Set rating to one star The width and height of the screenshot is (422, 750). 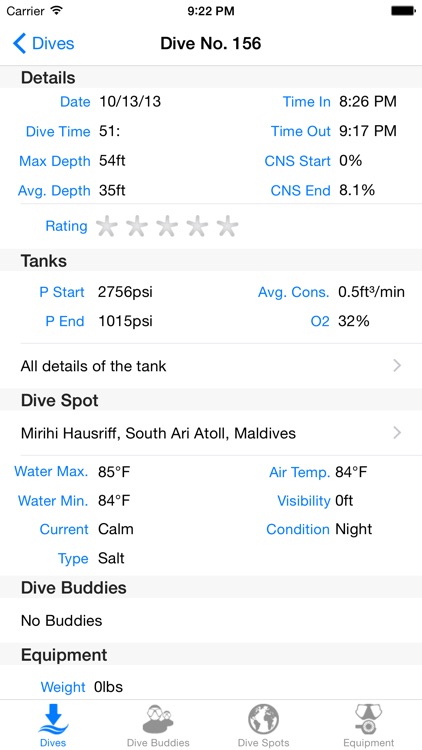coord(106,226)
